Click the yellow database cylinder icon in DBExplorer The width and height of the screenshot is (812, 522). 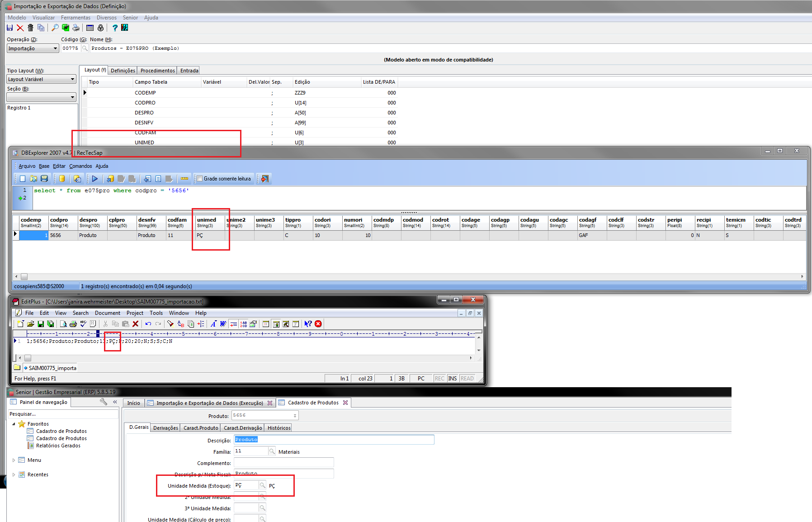(62, 179)
